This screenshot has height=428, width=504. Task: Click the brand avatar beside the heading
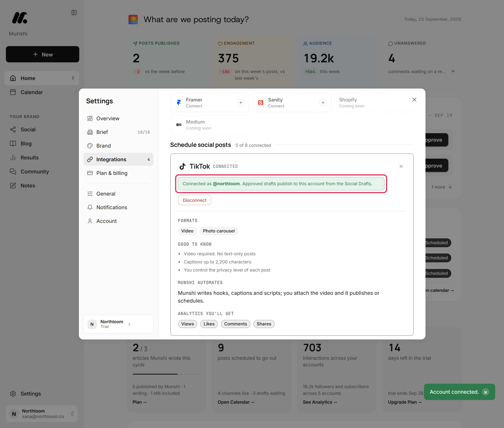[x=133, y=19]
